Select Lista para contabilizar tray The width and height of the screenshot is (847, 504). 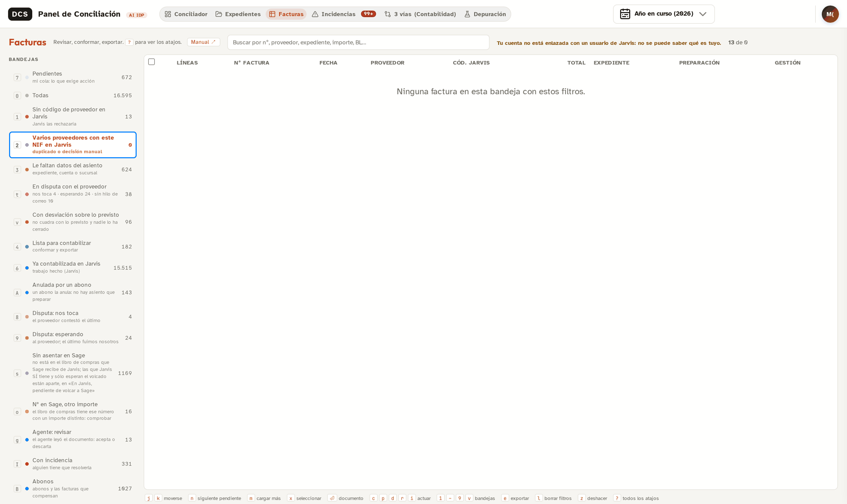[x=73, y=246]
